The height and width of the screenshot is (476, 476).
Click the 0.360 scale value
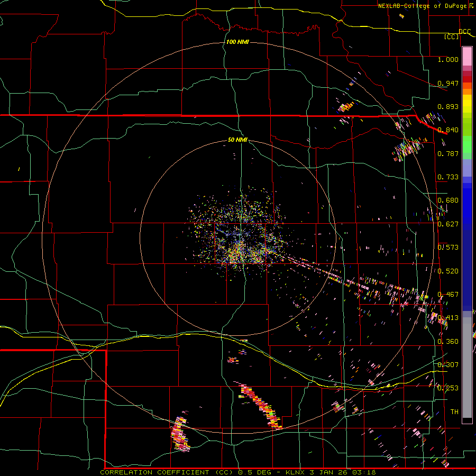click(x=448, y=342)
